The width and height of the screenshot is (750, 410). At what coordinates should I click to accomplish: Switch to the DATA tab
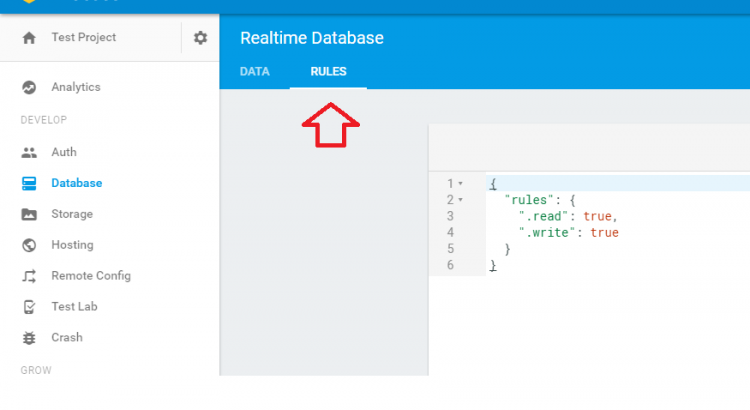(x=255, y=72)
